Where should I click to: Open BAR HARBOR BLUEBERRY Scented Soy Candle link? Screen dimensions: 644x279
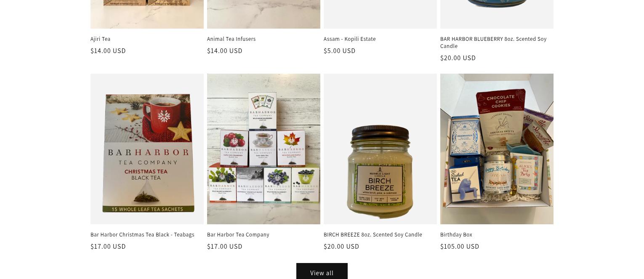pos(493,43)
